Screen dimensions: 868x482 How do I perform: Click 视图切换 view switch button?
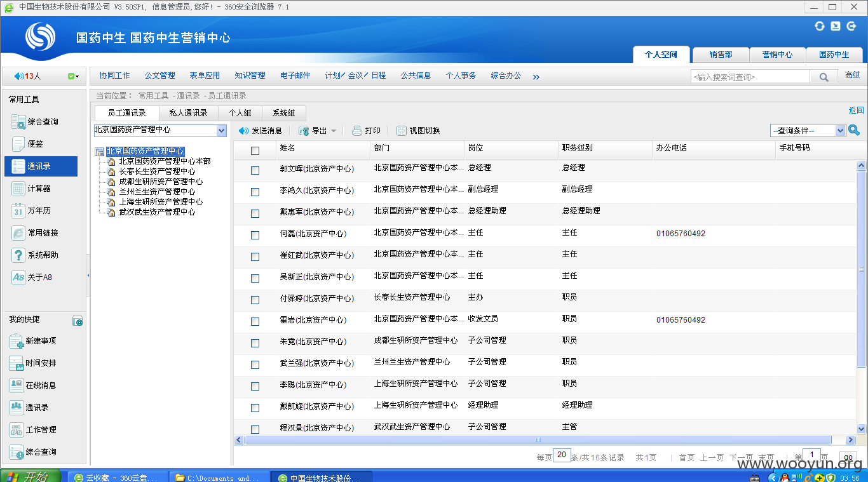click(x=418, y=131)
